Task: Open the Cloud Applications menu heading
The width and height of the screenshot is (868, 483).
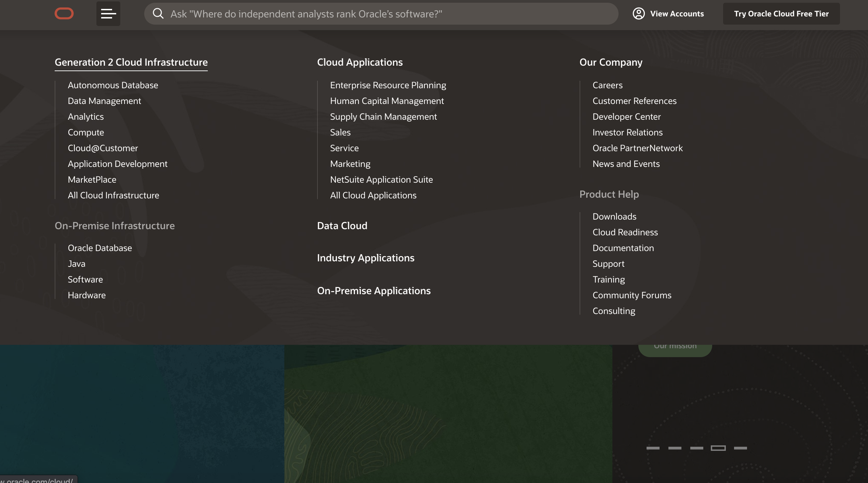Action: click(x=360, y=62)
